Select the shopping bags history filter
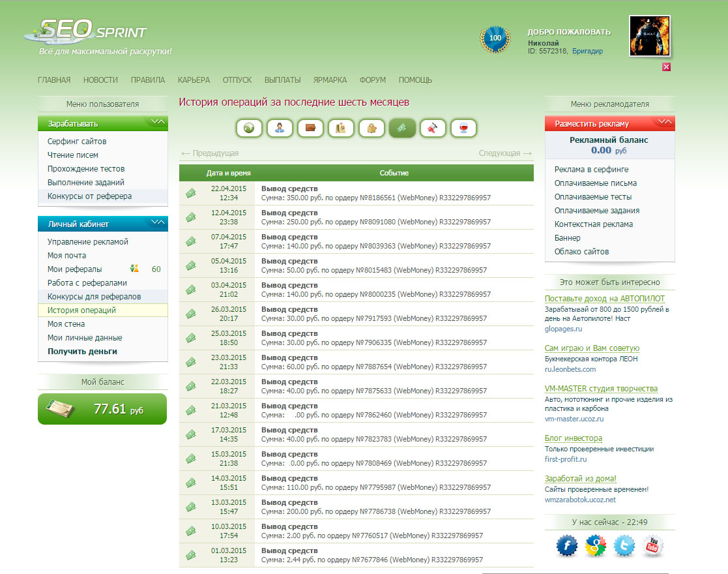Viewport: 728px width, 574px height. point(341,128)
